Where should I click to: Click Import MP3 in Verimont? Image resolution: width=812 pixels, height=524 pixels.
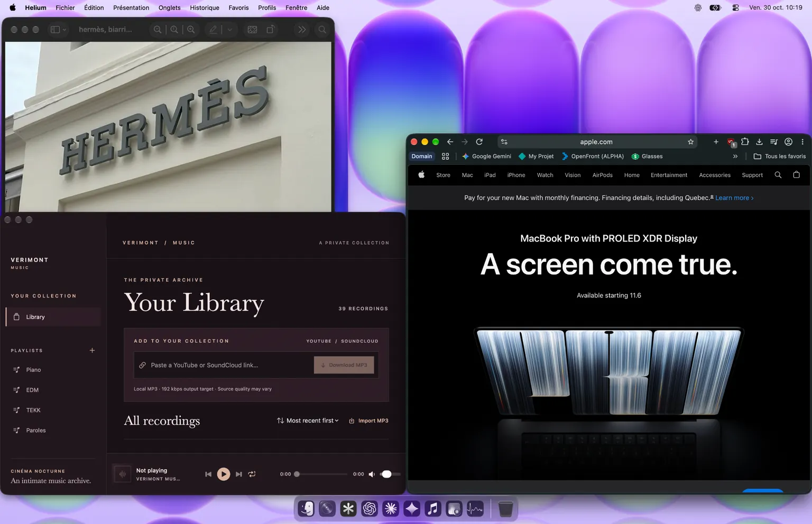click(368, 420)
